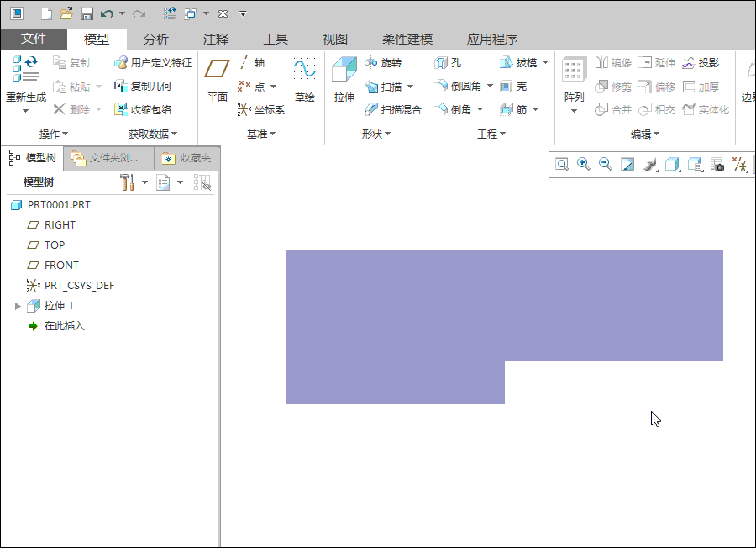Click the Saved Orientations view icon
Screen dimensions: 756x548
[x=695, y=165]
